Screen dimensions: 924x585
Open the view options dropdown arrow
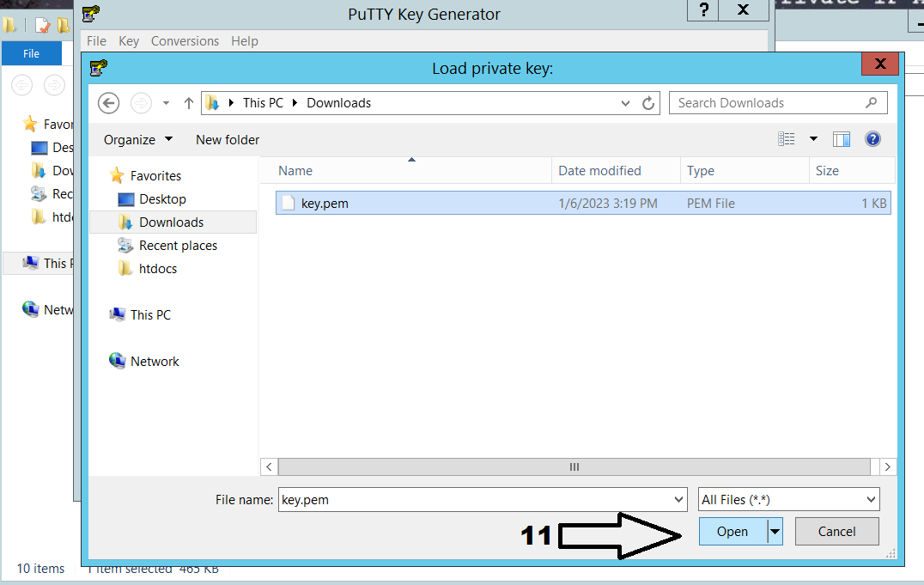click(x=813, y=139)
